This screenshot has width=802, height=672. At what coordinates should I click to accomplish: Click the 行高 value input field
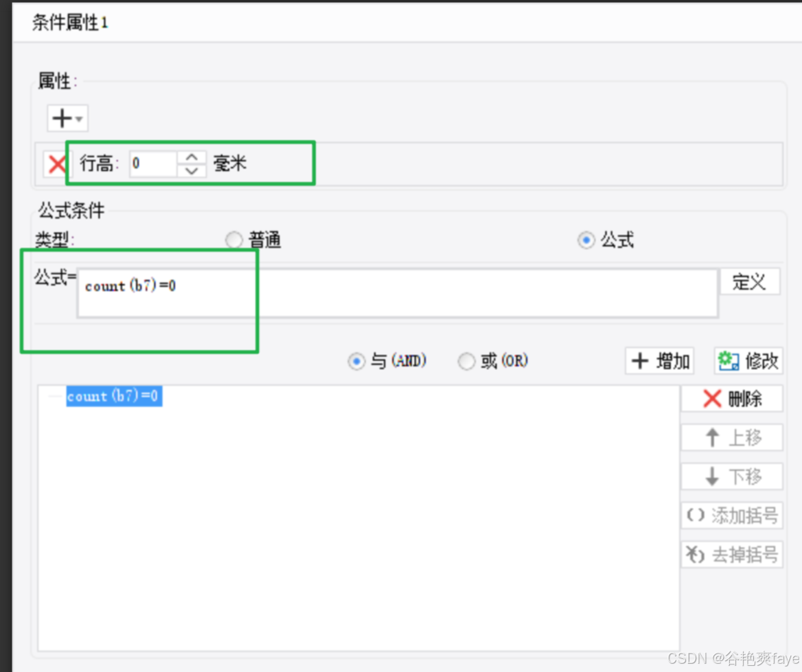pos(153,163)
